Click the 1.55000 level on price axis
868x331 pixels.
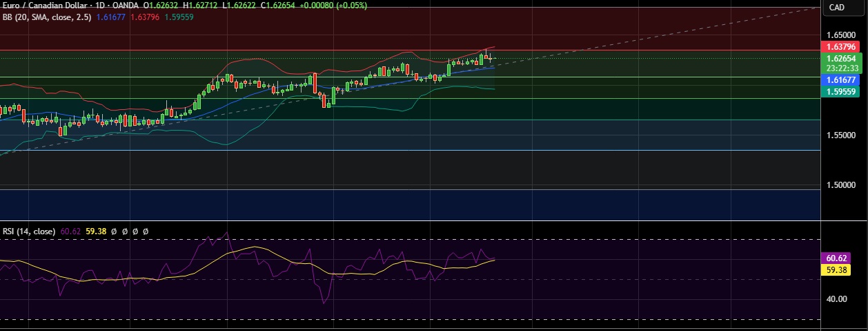pyautogui.click(x=840, y=135)
